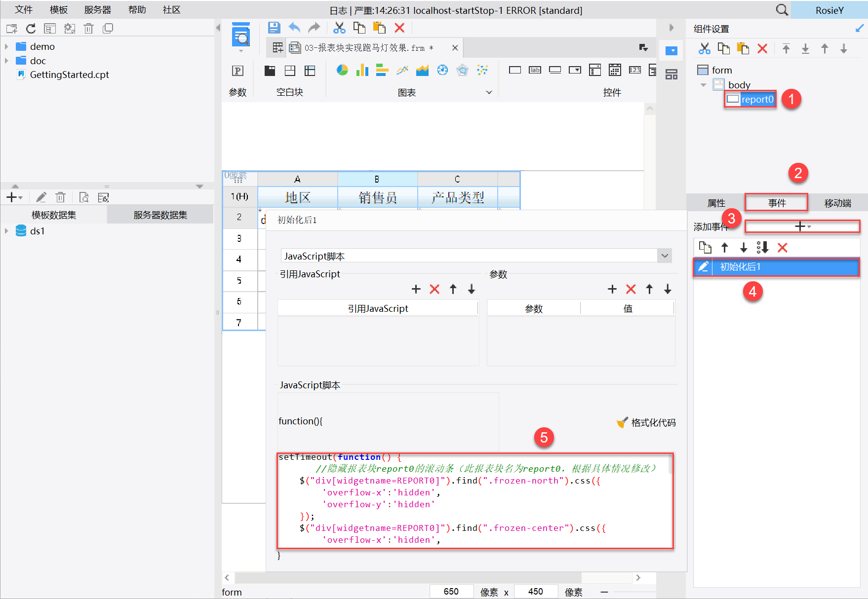
Task: Insert a pie chart
Action: click(x=342, y=70)
